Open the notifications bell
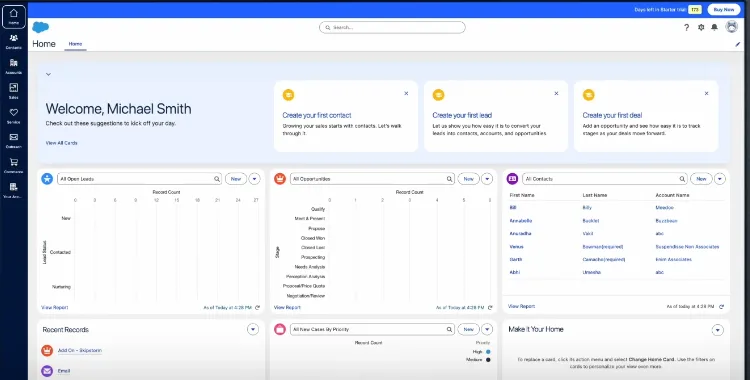The image size is (750, 380). click(714, 27)
